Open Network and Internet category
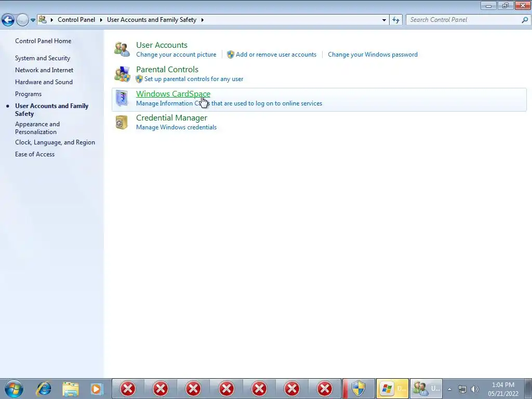 click(44, 70)
